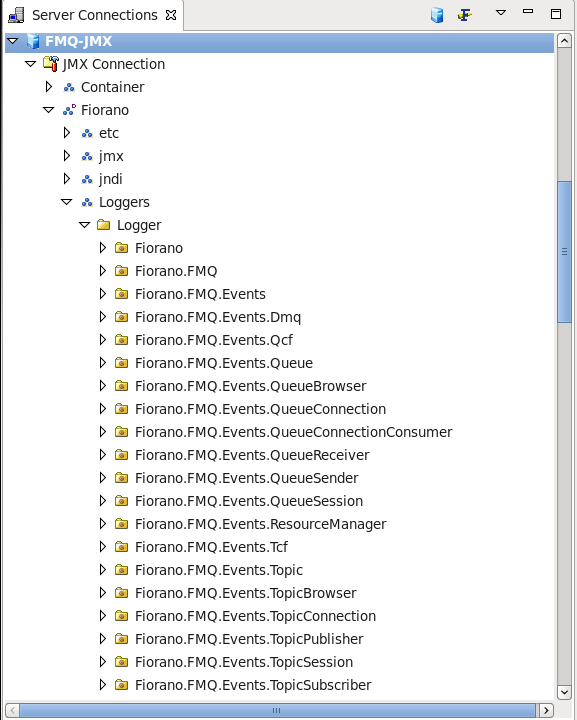Open the view menu dropdown arrow
The height and width of the screenshot is (720, 577).
point(501,13)
